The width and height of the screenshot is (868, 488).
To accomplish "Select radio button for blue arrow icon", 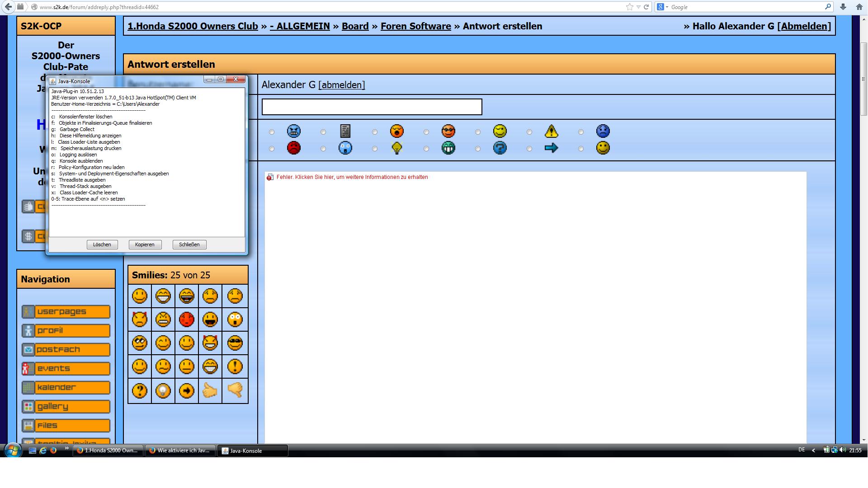I will tap(529, 149).
